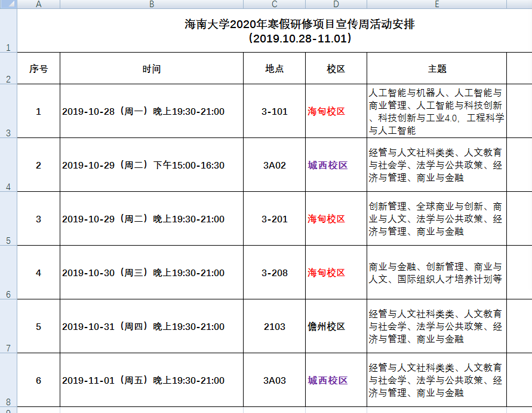Click the topic cell in the 3A03 row
The image size is (532, 413).
coord(436,380)
